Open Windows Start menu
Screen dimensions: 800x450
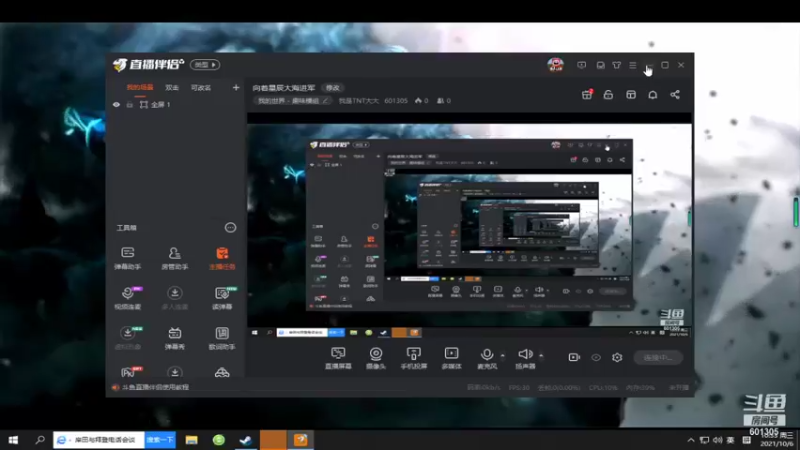[x=13, y=440]
